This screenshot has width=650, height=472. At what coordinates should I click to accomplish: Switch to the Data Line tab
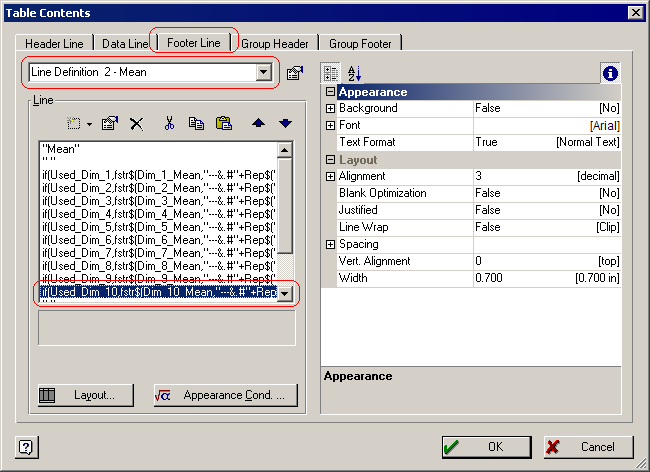click(x=125, y=44)
